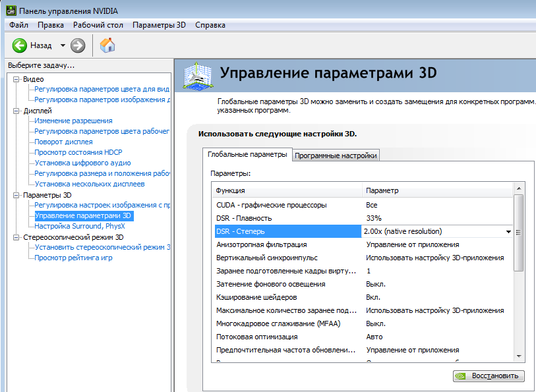Open Регулировка размера и положения рабочего стола
Screen dimensions: 536x392
click(102, 173)
